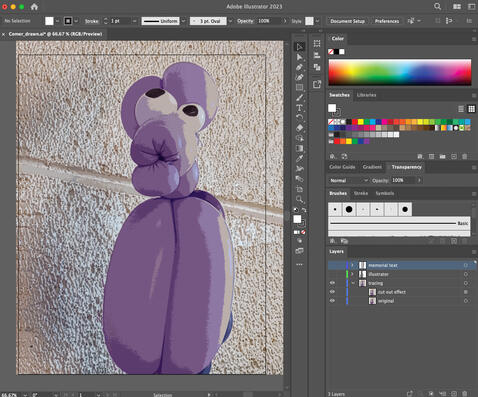This screenshot has width=478, height=397.
Task: Expand the illustrator layer
Action: (x=352, y=274)
